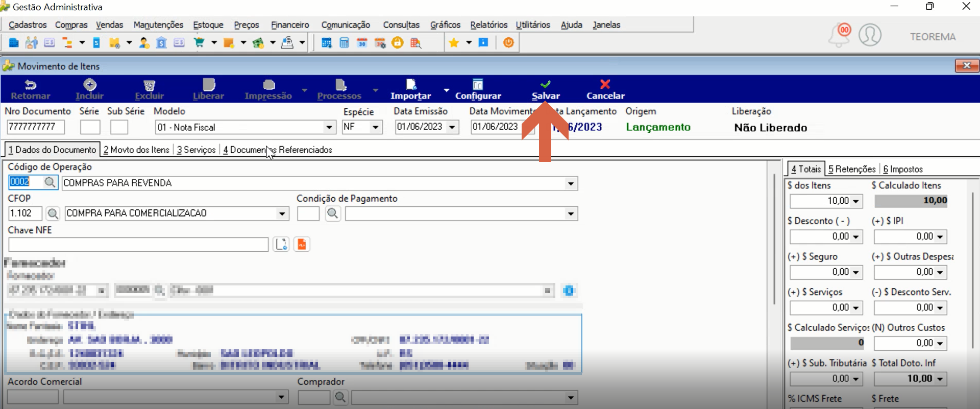Click the orange power icon in toolbar
This screenshot has width=980, height=409.
pyautogui.click(x=508, y=43)
